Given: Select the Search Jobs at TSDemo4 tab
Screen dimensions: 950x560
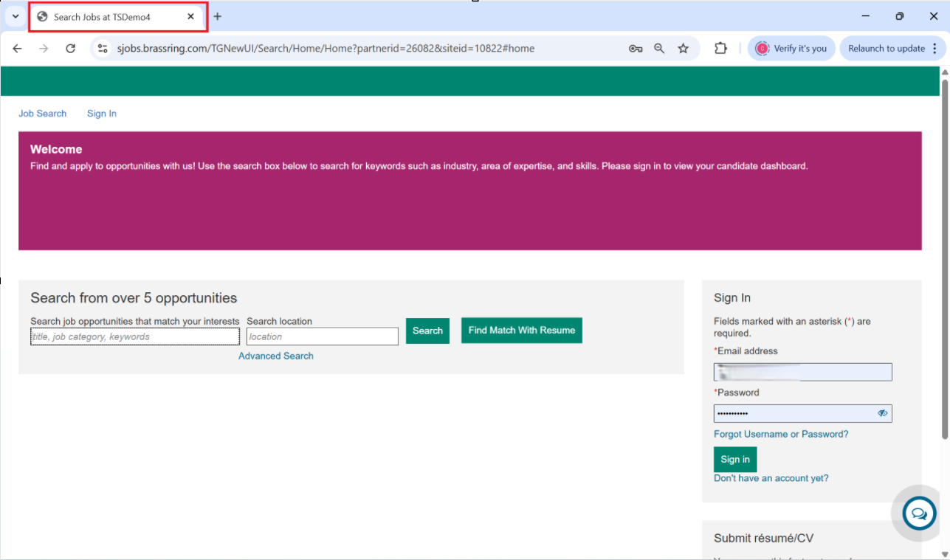Looking at the screenshot, I should (x=111, y=16).
